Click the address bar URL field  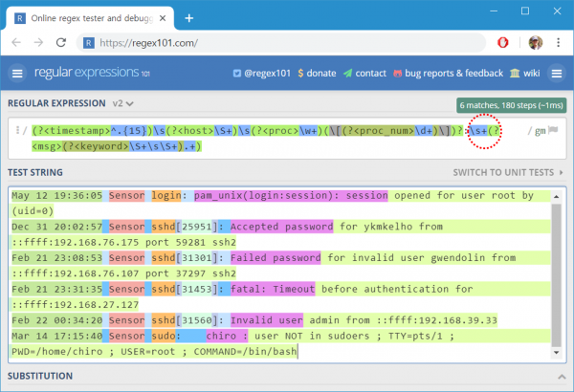(x=280, y=43)
